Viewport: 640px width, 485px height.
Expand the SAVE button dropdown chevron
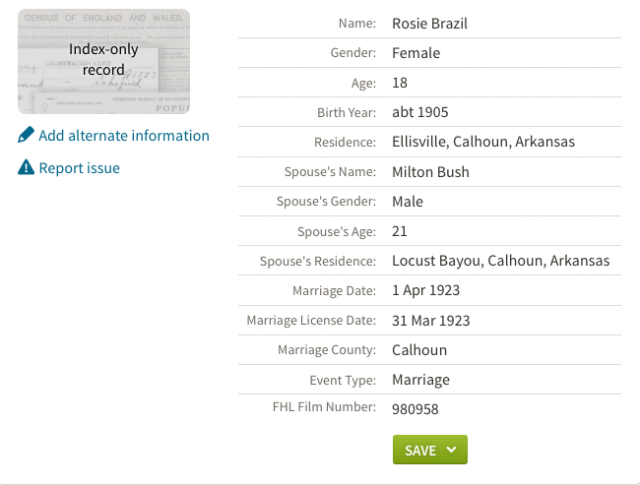[x=451, y=449]
